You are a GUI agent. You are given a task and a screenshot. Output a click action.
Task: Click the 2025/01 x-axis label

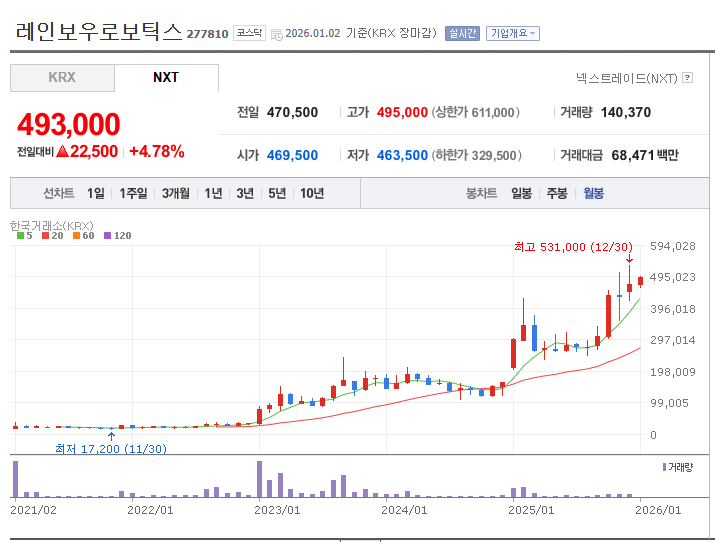[x=531, y=510]
